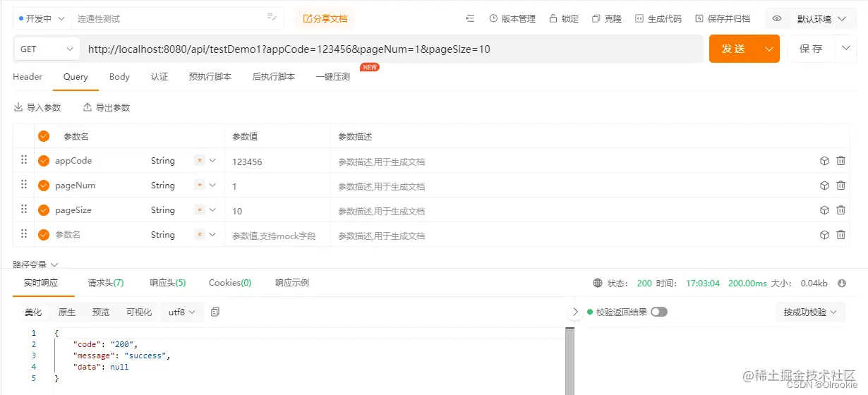
Task: Delete the appCode parameter row
Action: [x=840, y=161]
